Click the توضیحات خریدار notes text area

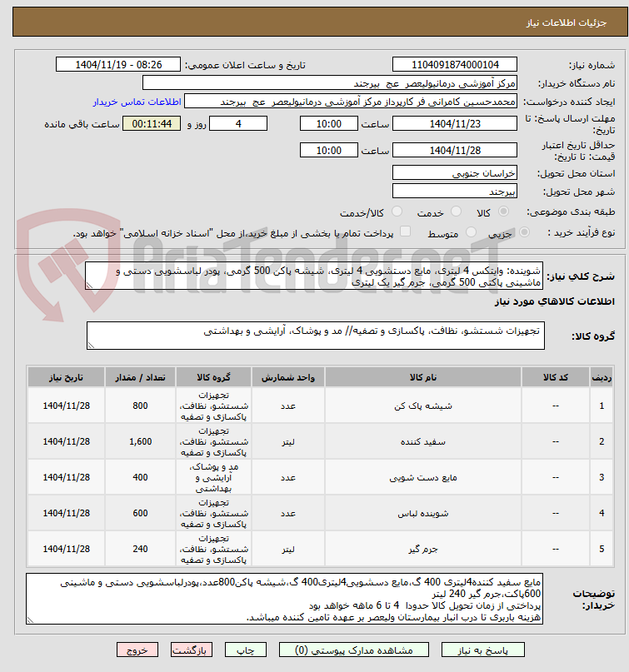tap(284, 599)
